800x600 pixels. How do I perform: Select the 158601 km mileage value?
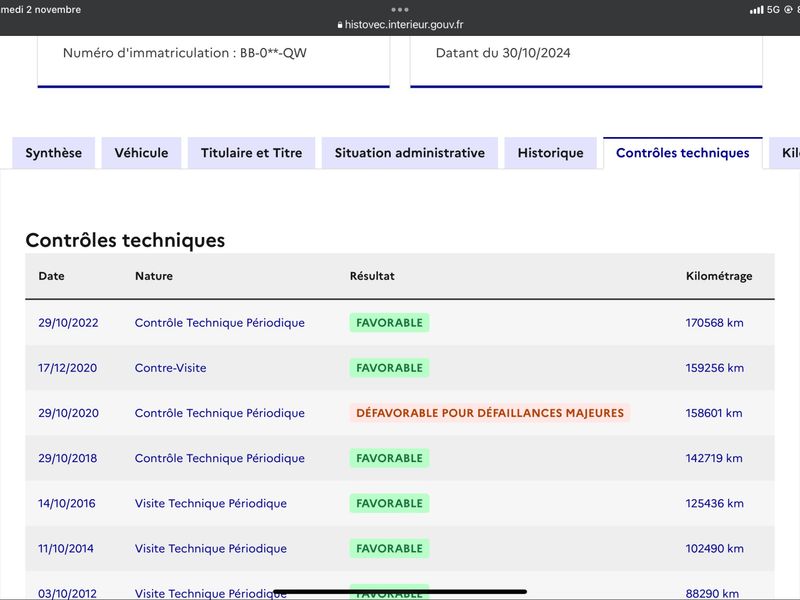point(714,413)
